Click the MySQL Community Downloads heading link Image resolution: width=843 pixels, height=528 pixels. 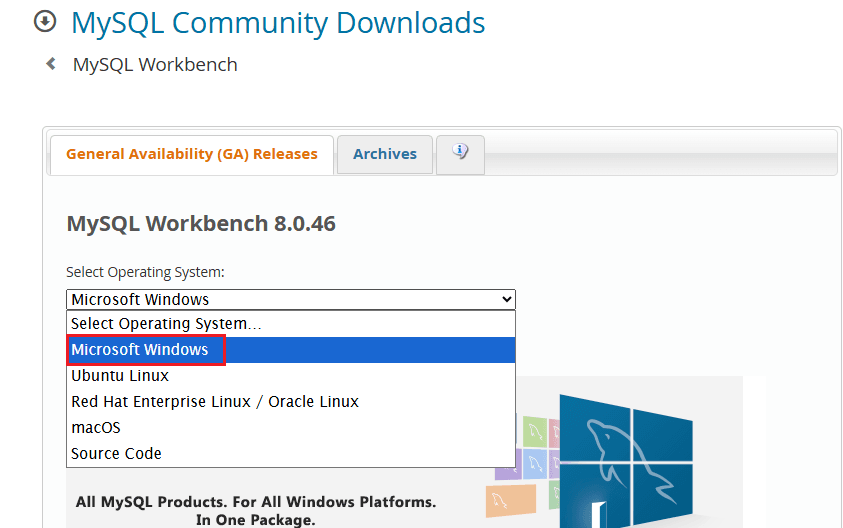(278, 23)
